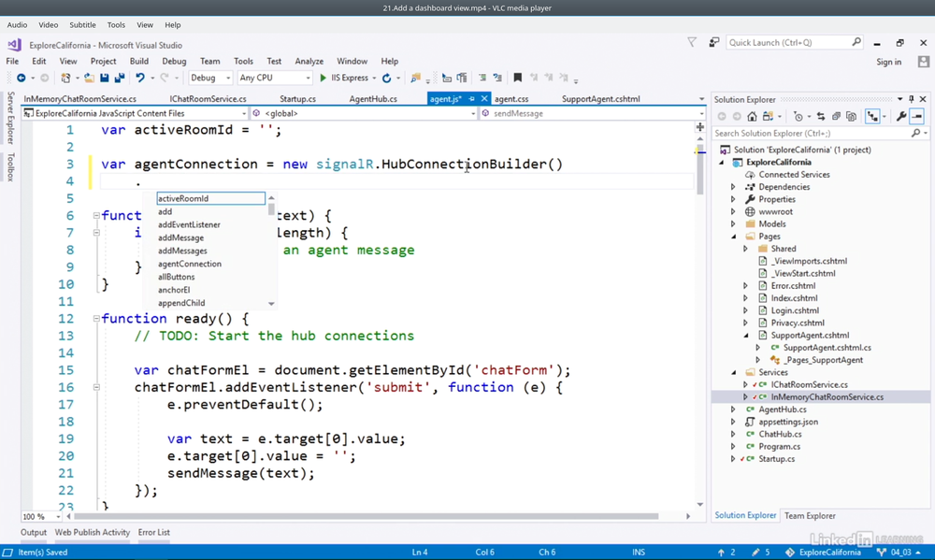Open Properties wrench icon in Solution Explorer
This screenshot has height=560, width=935.
901,116
